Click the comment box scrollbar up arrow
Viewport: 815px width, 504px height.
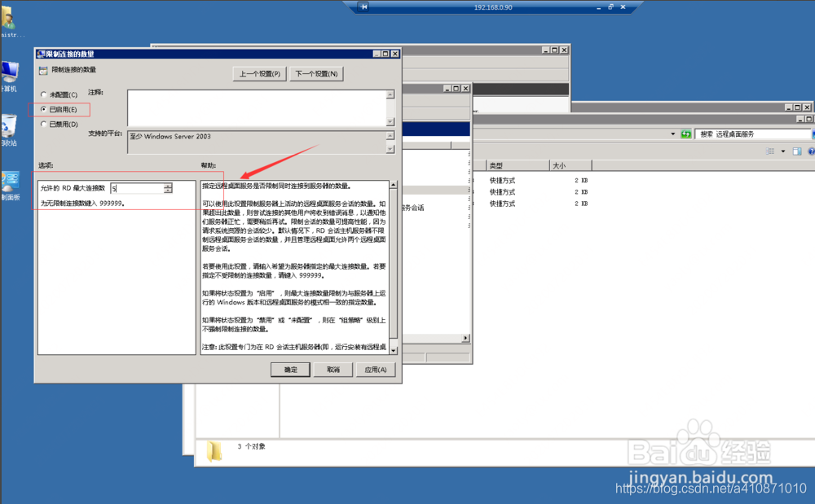tap(390, 94)
